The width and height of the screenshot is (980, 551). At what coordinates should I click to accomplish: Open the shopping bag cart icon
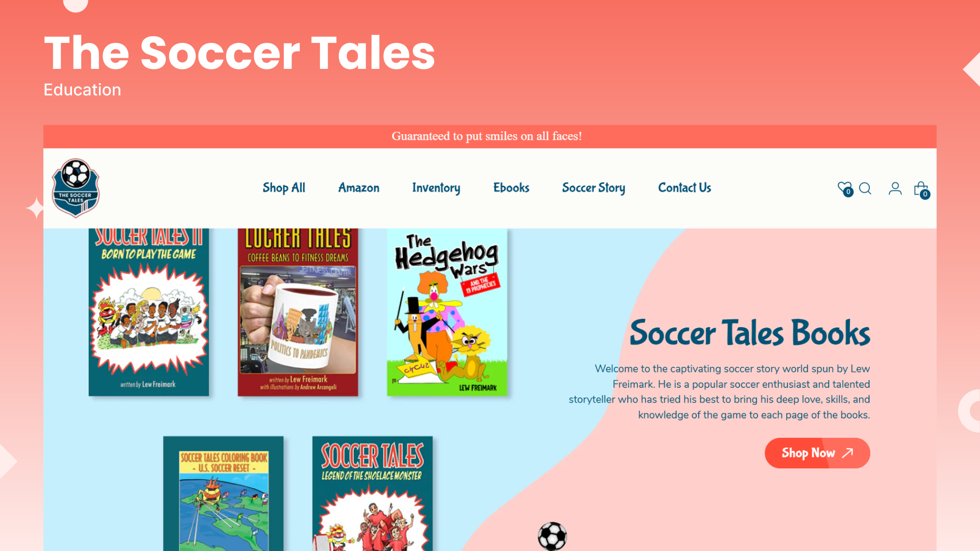point(922,190)
